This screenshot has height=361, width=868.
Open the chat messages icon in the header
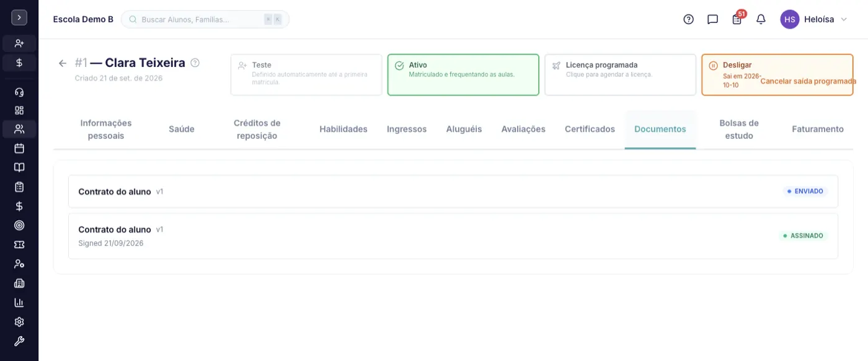712,19
